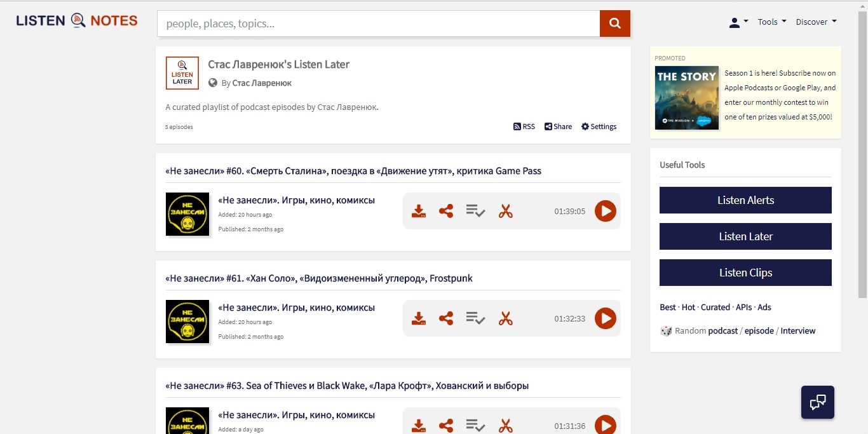Click the episode #60 duration 01:39:05
Image resolution: width=868 pixels, height=434 pixels.
569,211
